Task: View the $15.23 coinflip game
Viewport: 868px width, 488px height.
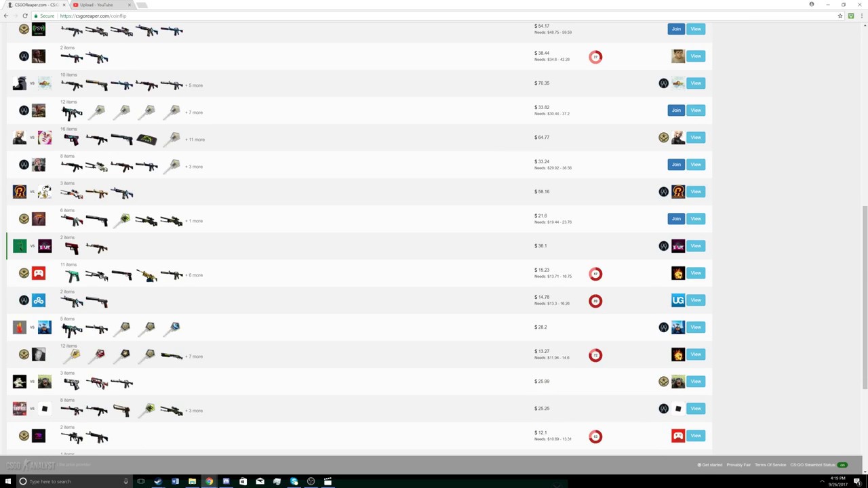Action: click(x=696, y=273)
